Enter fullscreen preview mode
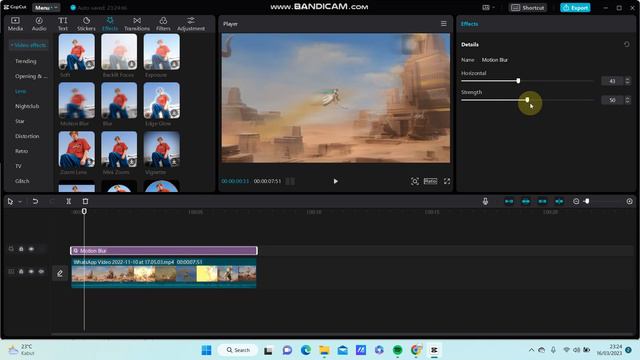 447,181
